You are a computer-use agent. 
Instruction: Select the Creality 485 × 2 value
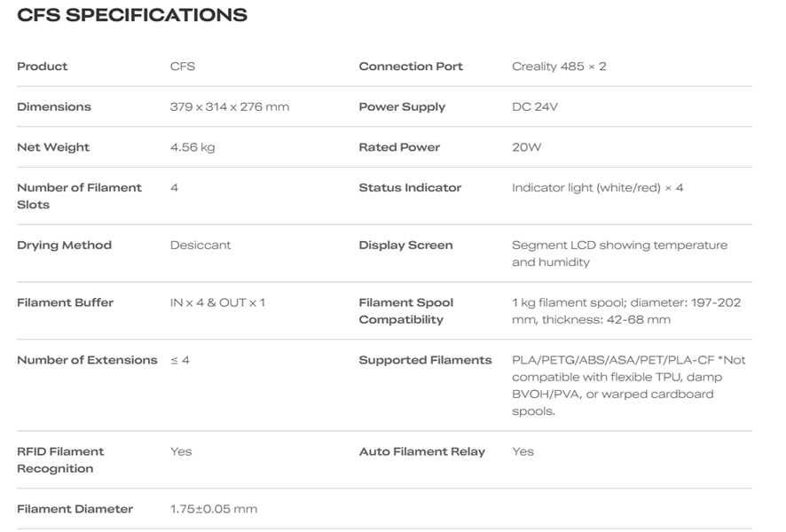(559, 66)
